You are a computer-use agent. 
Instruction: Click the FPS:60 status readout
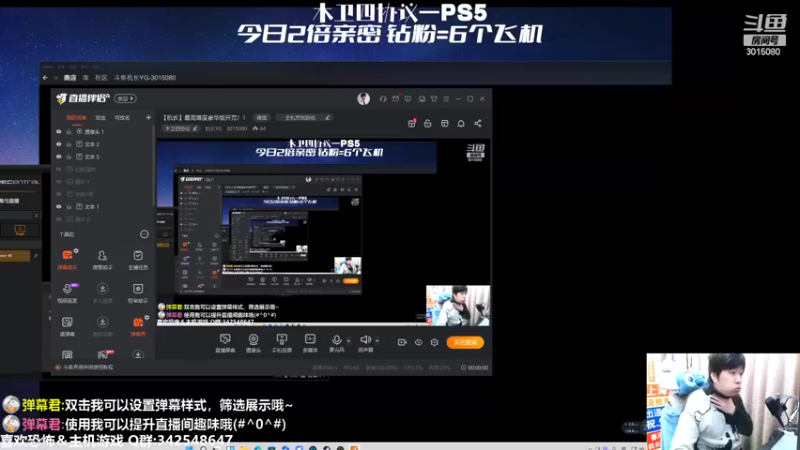tap(351, 367)
